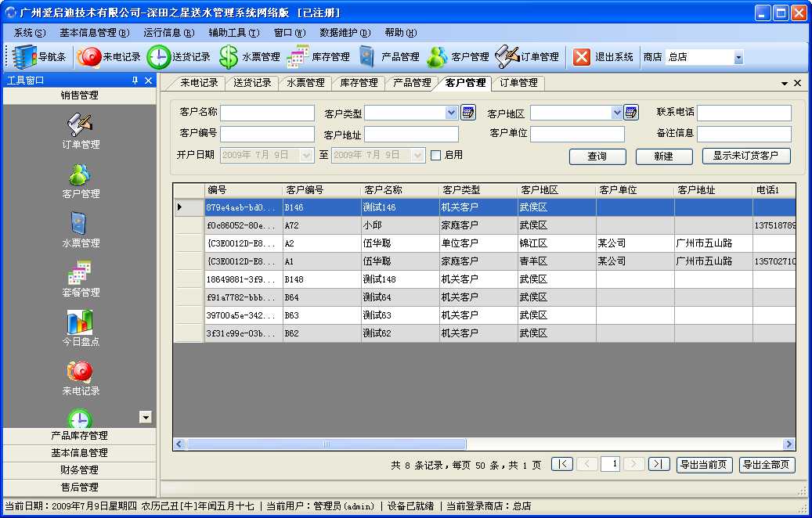Open 水票管理 in the toolbar

tap(249, 57)
